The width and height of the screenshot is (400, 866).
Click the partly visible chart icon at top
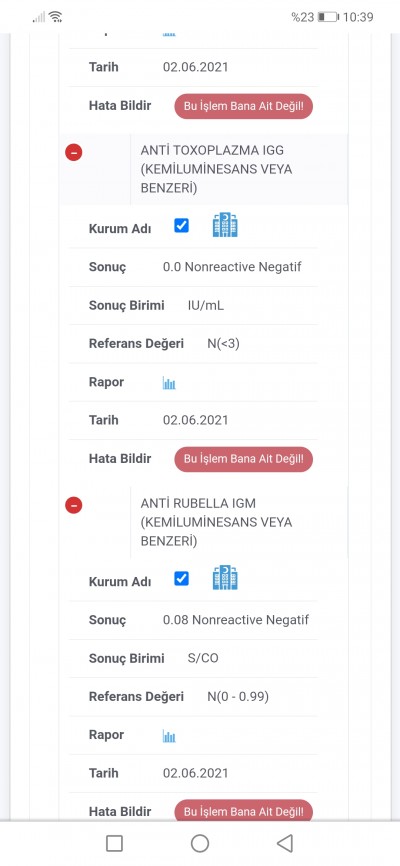click(169, 35)
